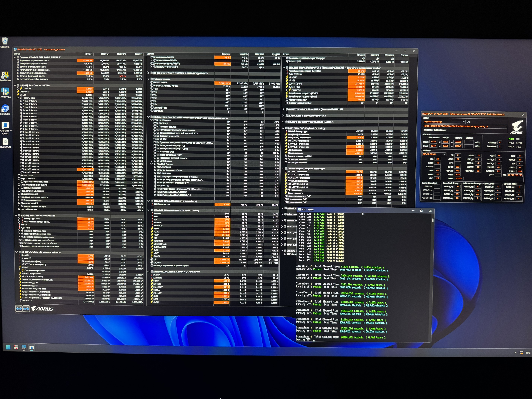
Task: Select the P-core 0 Частота sensor row
Action: [x=30, y=101]
